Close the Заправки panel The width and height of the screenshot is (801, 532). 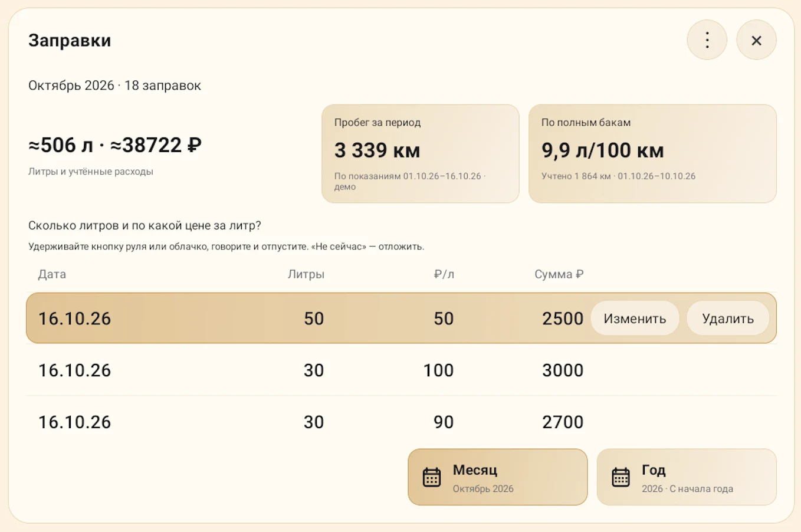(x=756, y=40)
